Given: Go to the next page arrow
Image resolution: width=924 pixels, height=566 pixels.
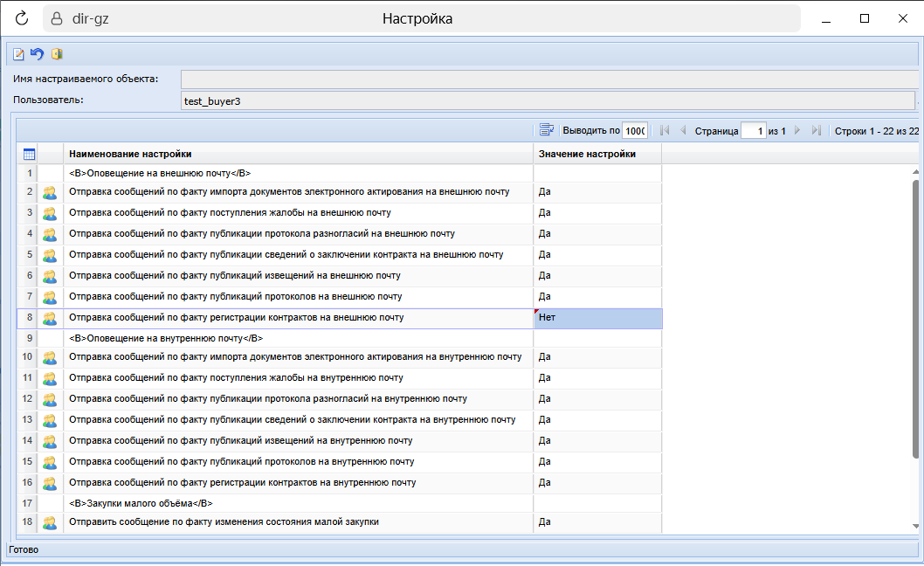Looking at the screenshot, I should tap(797, 130).
